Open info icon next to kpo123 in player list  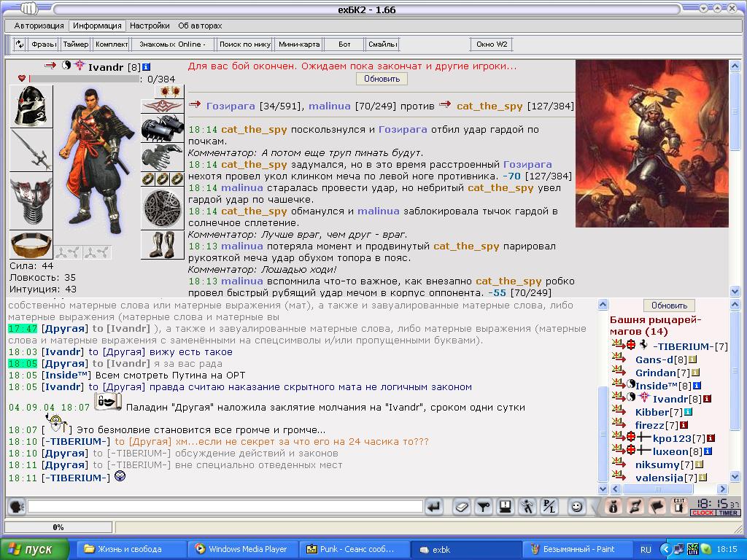coord(711,438)
